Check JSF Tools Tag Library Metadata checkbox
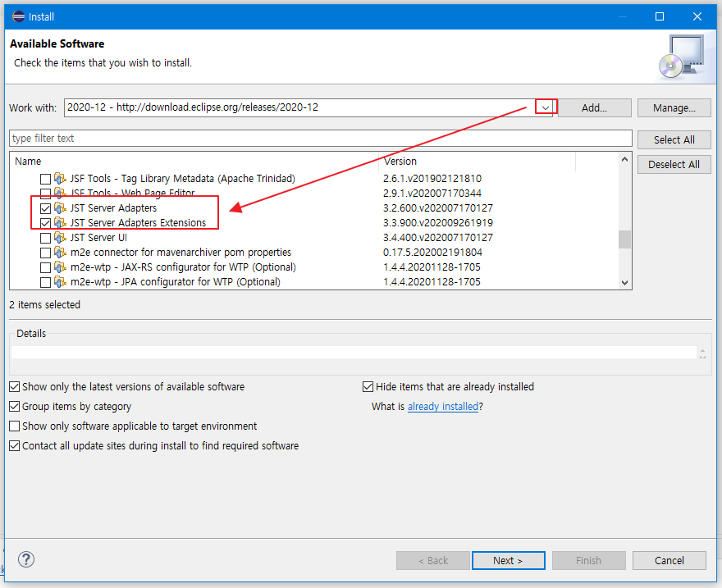The height and width of the screenshot is (588, 722). tap(45, 179)
